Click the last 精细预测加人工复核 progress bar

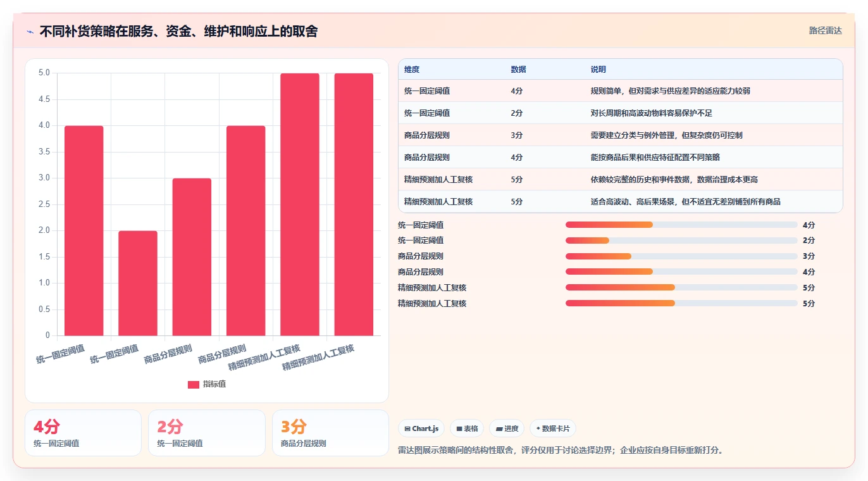coord(681,303)
